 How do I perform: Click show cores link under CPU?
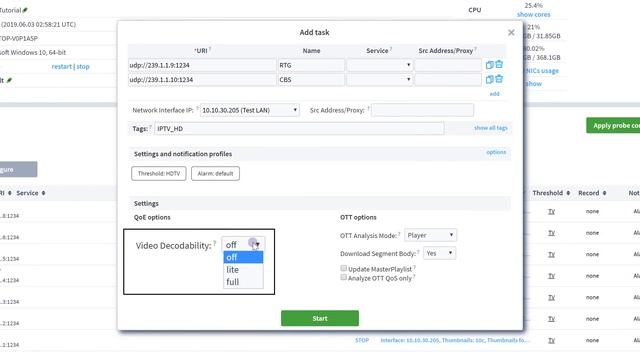(x=533, y=14)
